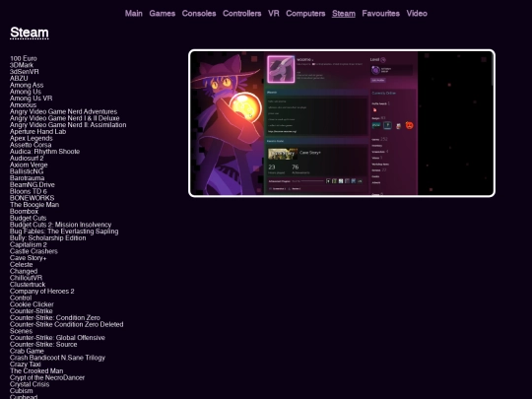Open Counter-Strike: Source entry
This screenshot has height=399, width=532.
43,345
